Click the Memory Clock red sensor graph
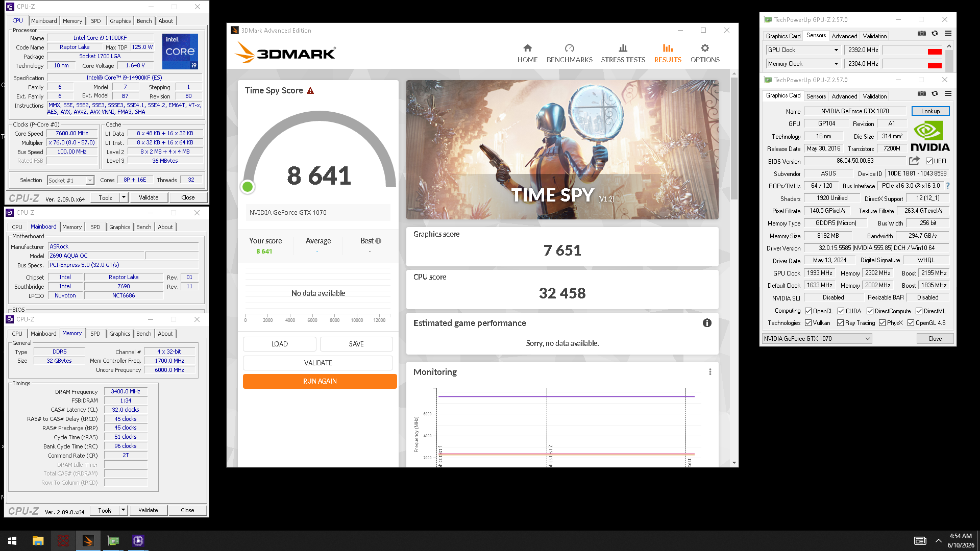This screenshot has width=980, height=551. point(913,64)
